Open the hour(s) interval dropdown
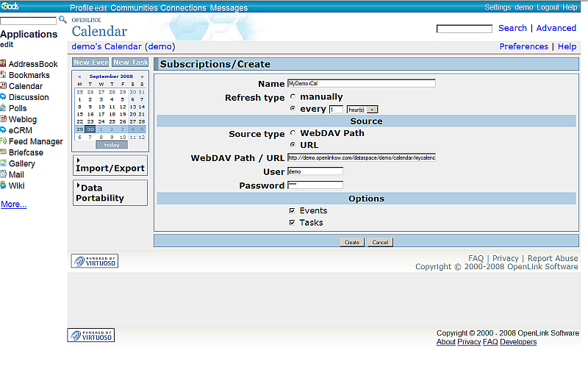The width and height of the screenshot is (588, 367). 373,110
